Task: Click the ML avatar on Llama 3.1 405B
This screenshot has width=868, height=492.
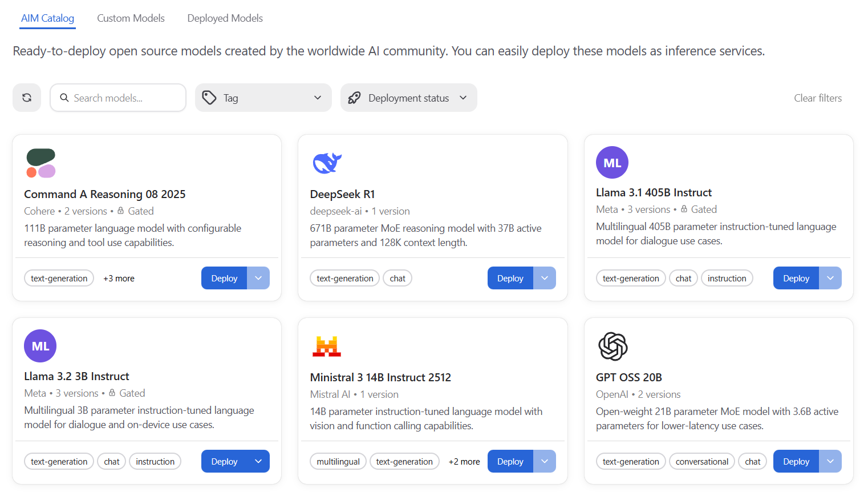Action: 612,163
